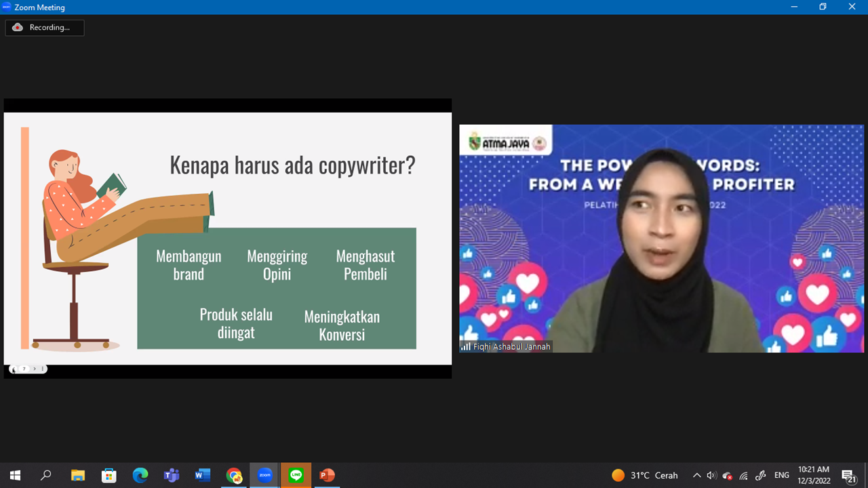Go to next slide using right arrow
This screenshot has height=488, width=868.
[x=35, y=369]
